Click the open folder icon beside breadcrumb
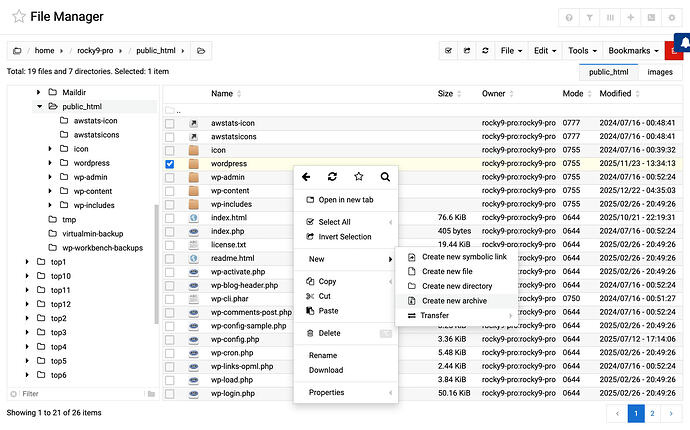The image size is (690, 430). pos(201,51)
